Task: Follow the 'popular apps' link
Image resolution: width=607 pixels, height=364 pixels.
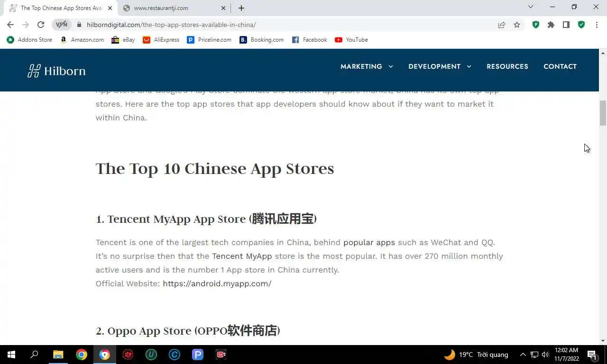Action: click(369, 242)
